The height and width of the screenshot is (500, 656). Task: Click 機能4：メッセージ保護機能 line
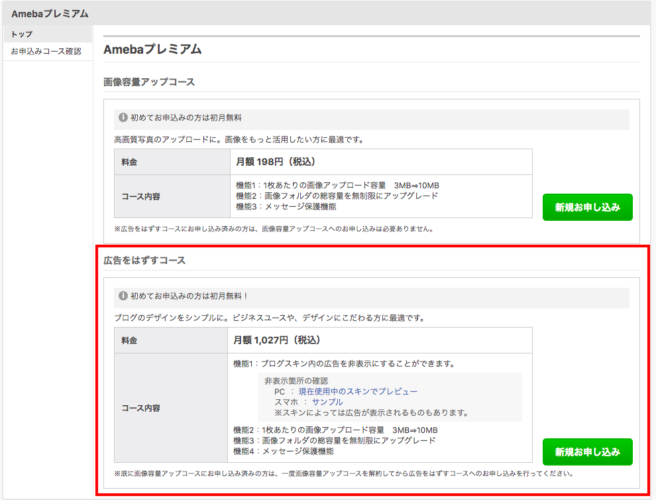click(283, 451)
